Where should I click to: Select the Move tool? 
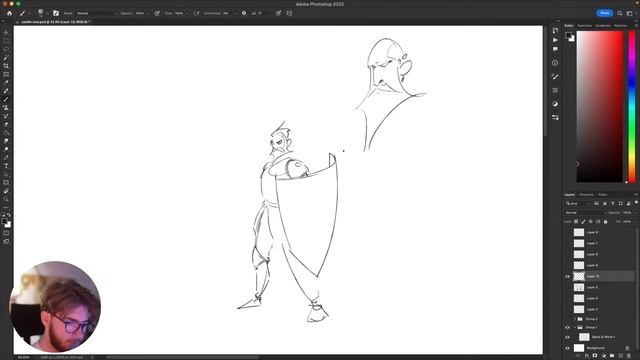click(6, 33)
